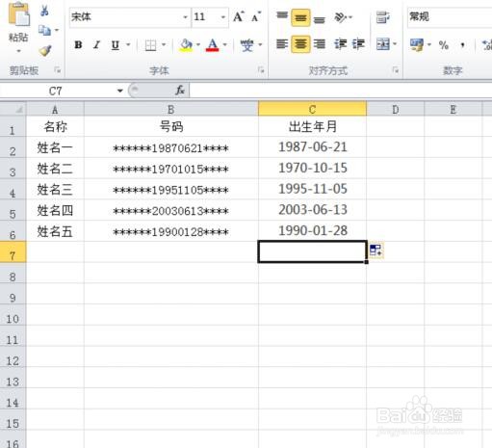Toggle align text right

point(319,43)
